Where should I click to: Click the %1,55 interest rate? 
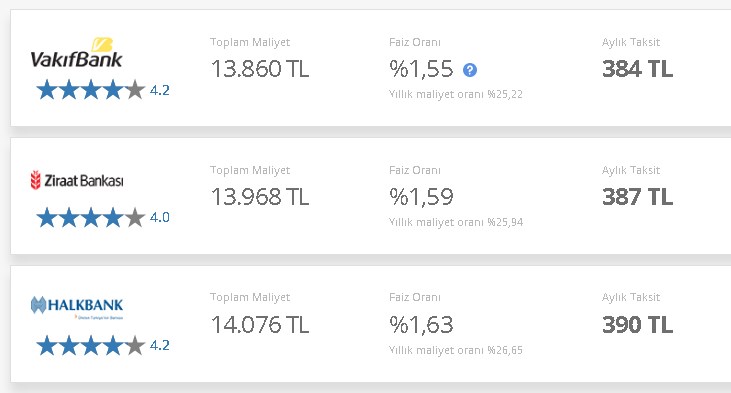click(x=421, y=69)
